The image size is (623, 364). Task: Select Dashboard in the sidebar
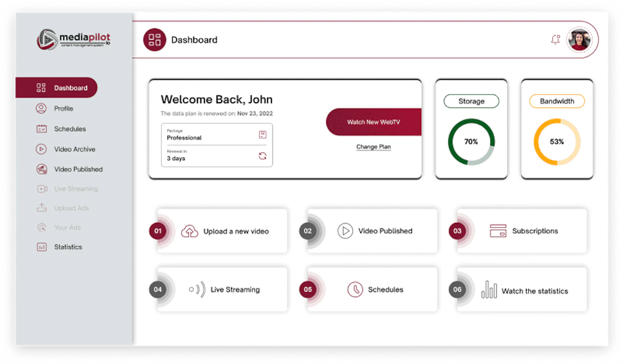(56, 88)
